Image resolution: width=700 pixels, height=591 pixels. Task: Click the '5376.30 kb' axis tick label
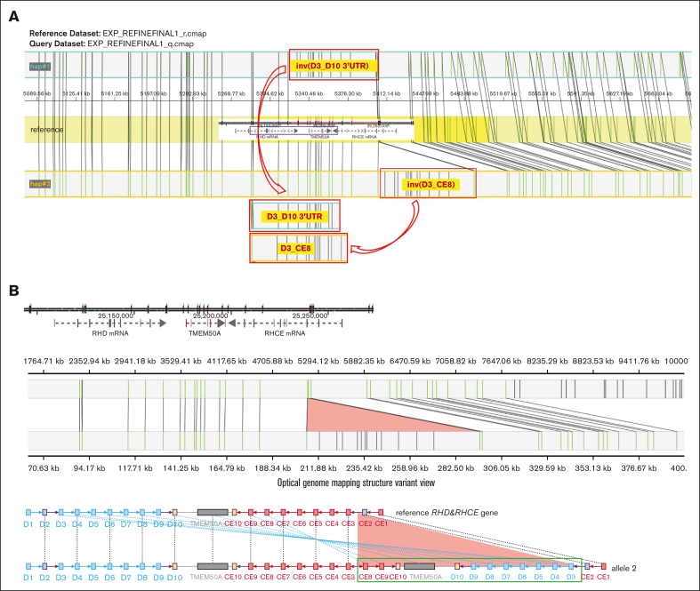click(348, 93)
